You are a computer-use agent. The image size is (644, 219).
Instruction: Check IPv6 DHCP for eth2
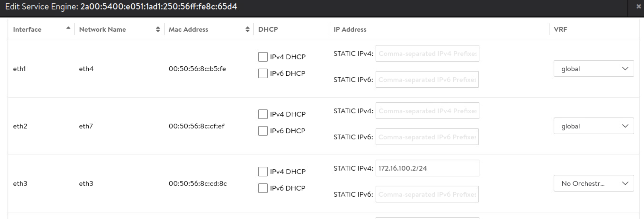(263, 131)
